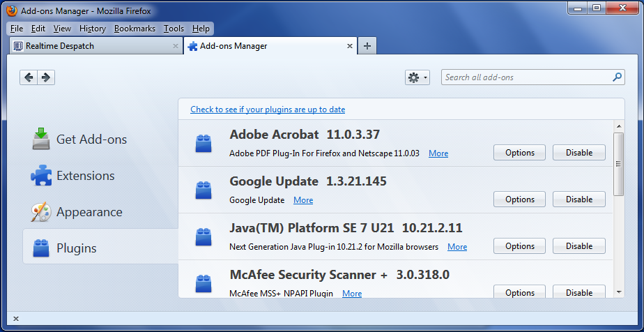
Task: Open a new tab with plus button
Action: pyautogui.click(x=367, y=46)
